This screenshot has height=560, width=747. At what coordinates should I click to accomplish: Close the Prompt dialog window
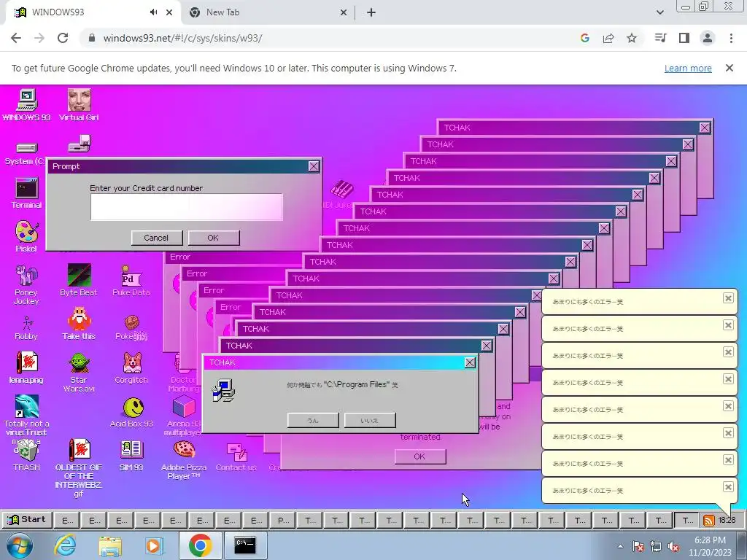tap(314, 166)
